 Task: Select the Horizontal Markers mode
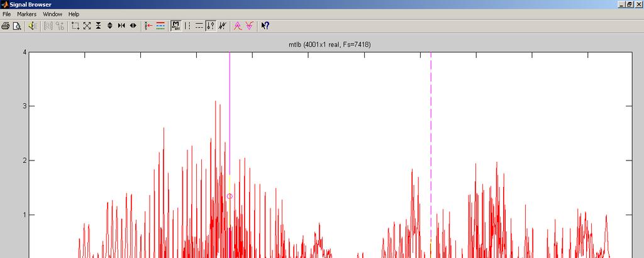(x=199, y=26)
